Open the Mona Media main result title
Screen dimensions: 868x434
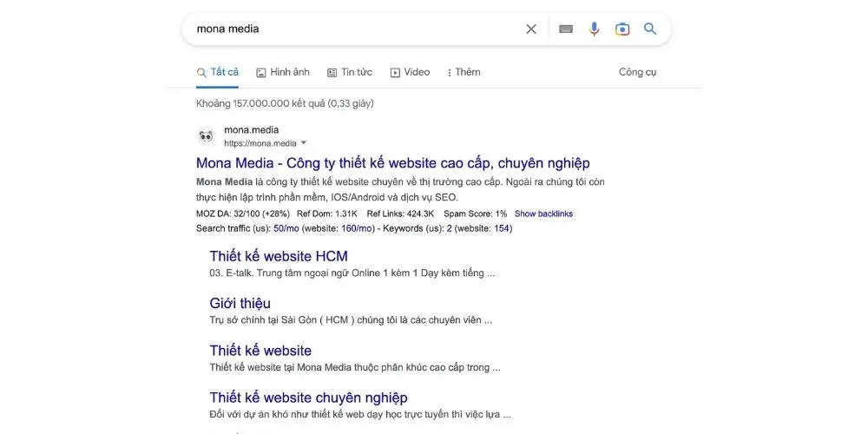(x=392, y=163)
